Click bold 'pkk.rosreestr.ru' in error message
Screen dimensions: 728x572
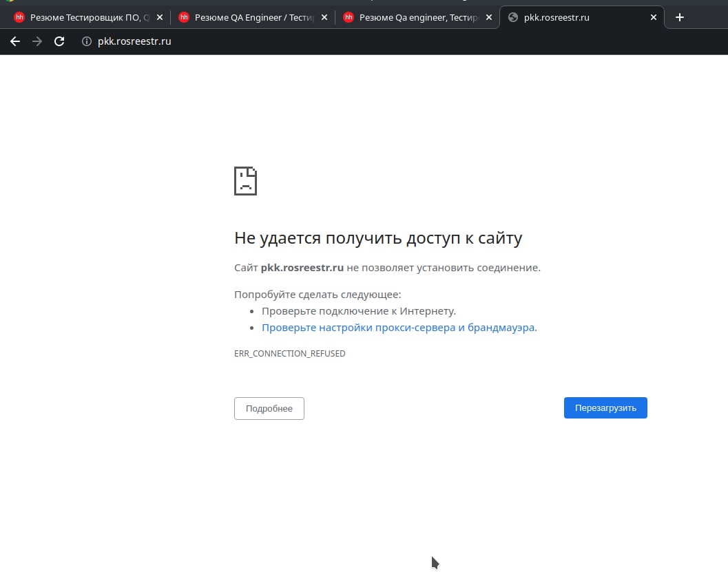click(302, 268)
